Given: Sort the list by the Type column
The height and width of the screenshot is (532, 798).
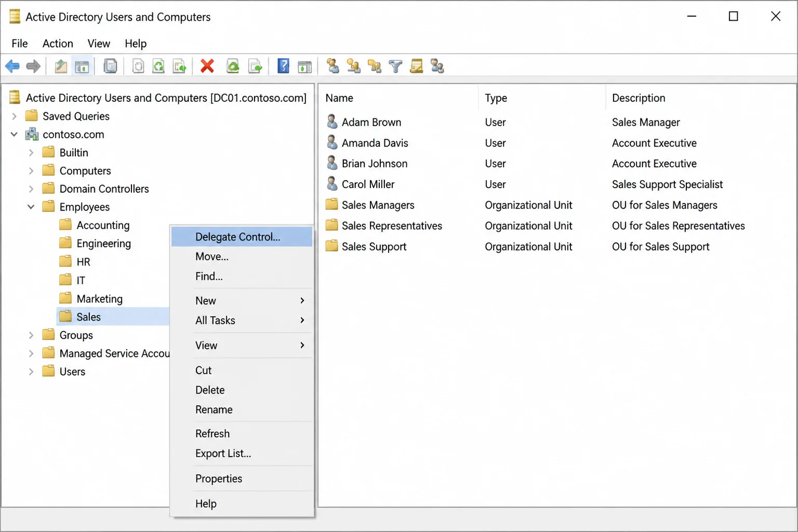Looking at the screenshot, I should [x=542, y=98].
